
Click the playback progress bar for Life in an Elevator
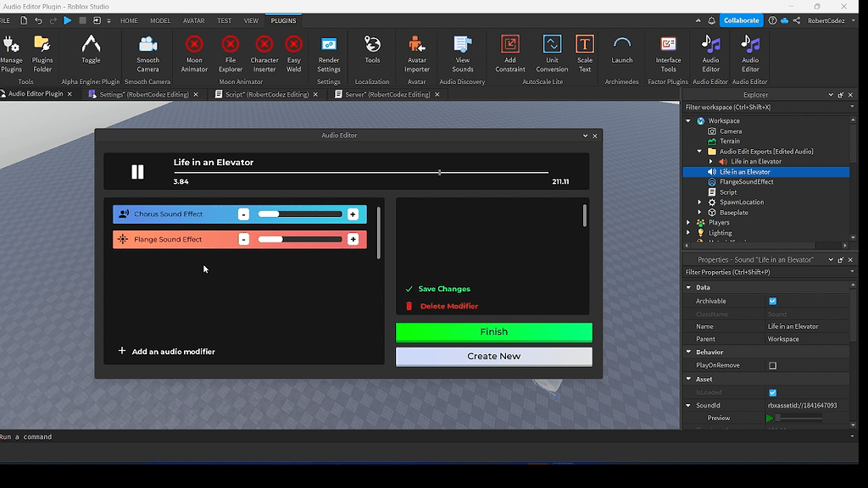tap(361, 173)
